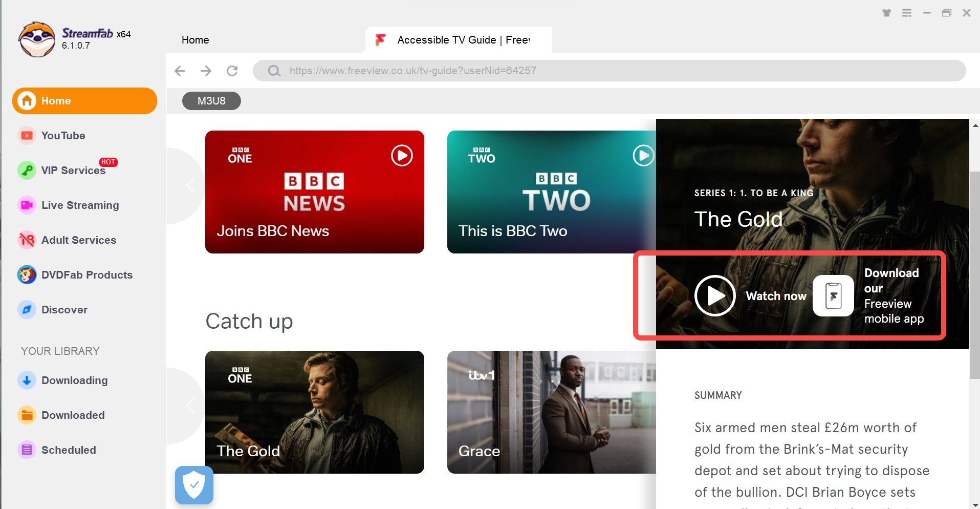Viewport: 980px width, 509px height.
Task: Open YouTube in the sidebar
Action: coord(63,136)
